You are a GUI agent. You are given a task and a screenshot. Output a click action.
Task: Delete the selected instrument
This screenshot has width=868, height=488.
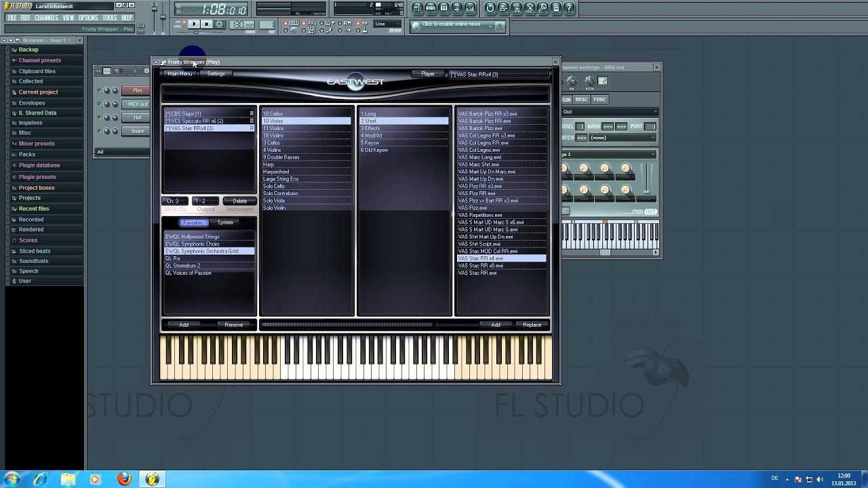(240, 201)
